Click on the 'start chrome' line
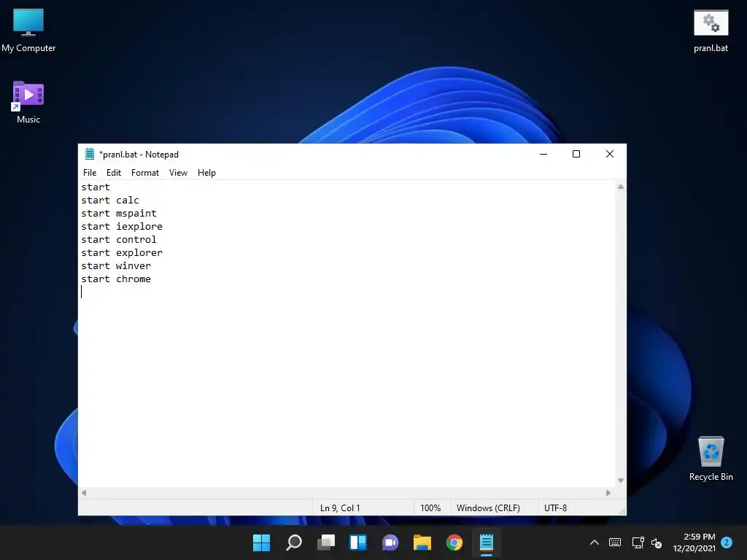The width and height of the screenshot is (747, 560). click(116, 279)
